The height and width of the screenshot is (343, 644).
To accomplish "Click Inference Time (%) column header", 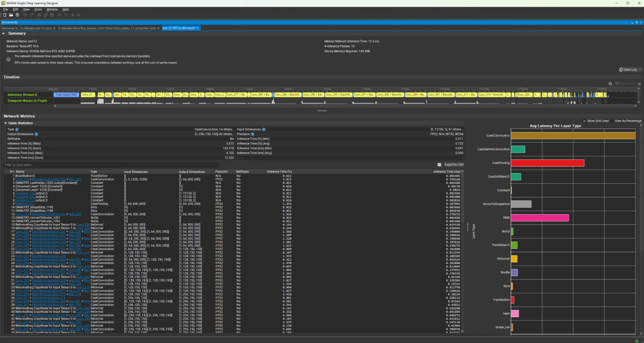I will pyautogui.click(x=279, y=172).
